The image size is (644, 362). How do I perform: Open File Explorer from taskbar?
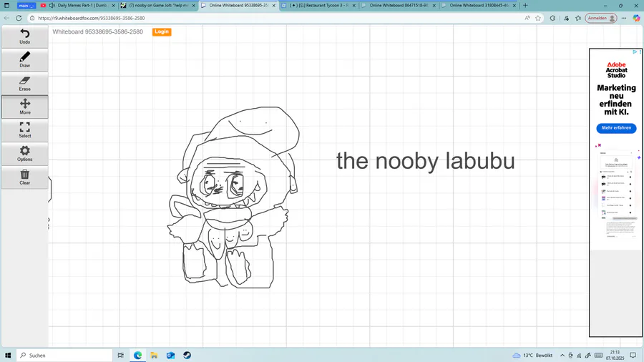click(154, 355)
